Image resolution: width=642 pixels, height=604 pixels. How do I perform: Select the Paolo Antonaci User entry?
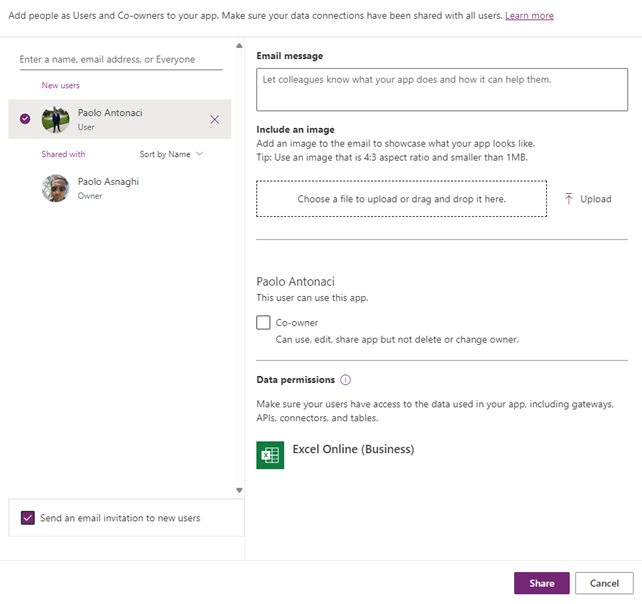click(120, 119)
